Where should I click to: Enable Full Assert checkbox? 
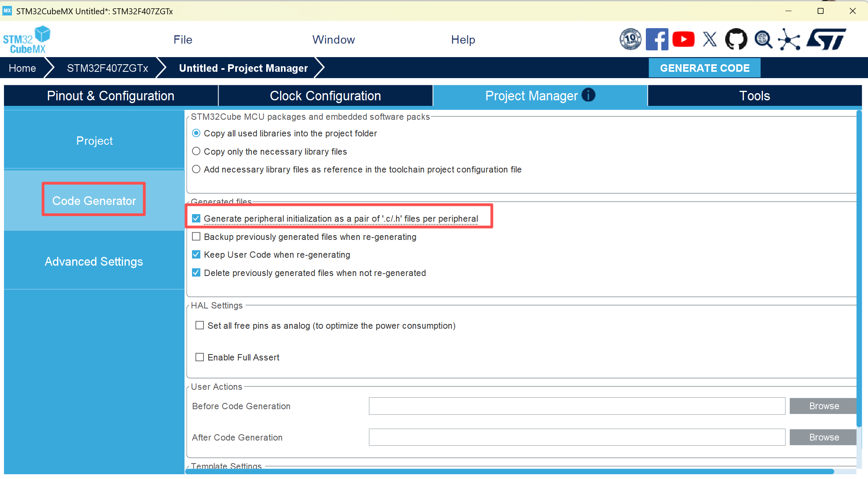(200, 357)
